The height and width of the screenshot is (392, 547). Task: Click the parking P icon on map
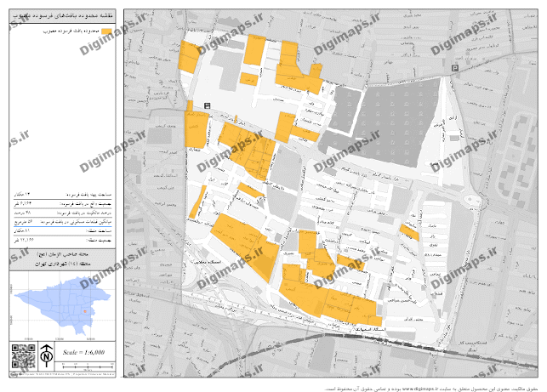tap(455, 69)
